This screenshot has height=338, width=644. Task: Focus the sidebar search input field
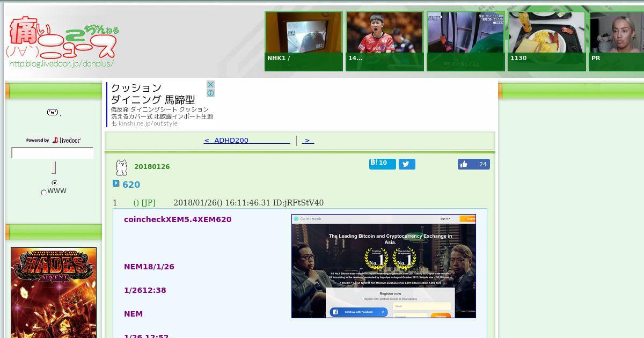point(53,153)
